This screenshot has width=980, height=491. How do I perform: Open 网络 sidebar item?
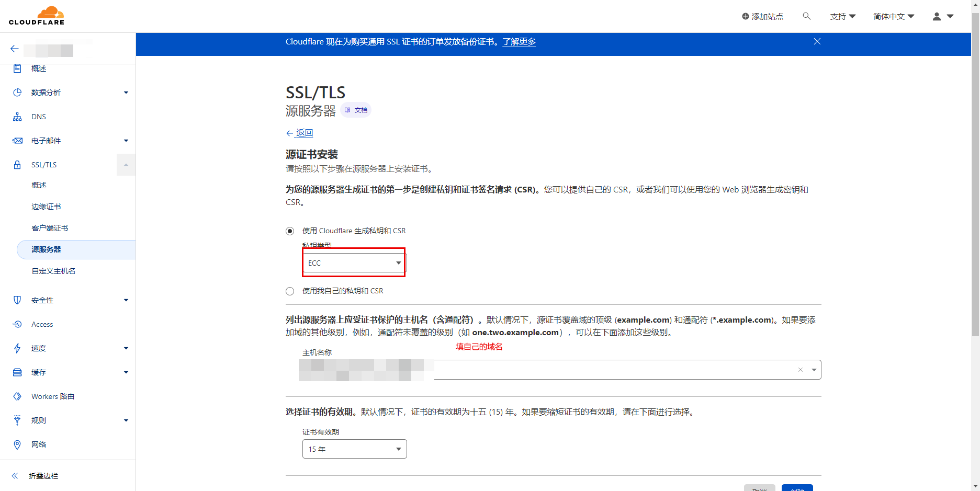click(x=39, y=444)
